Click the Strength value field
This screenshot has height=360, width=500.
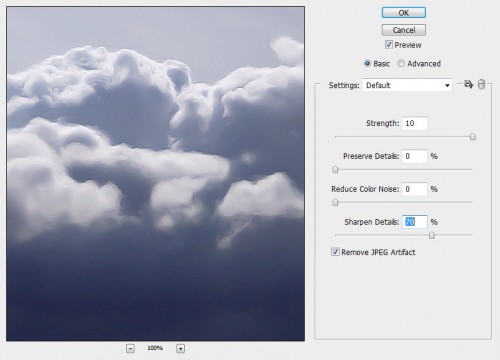pyautogui.click(x=415, y=123)
